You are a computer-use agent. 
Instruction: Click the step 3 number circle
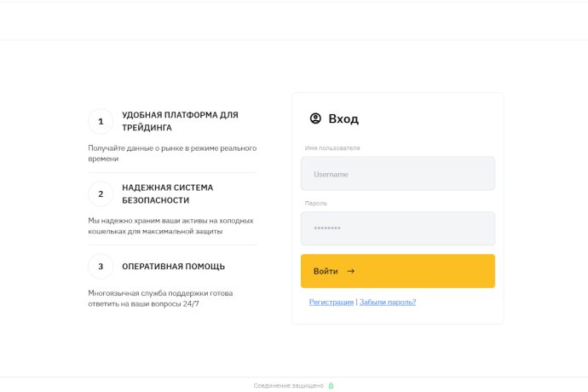coord(101,267)
